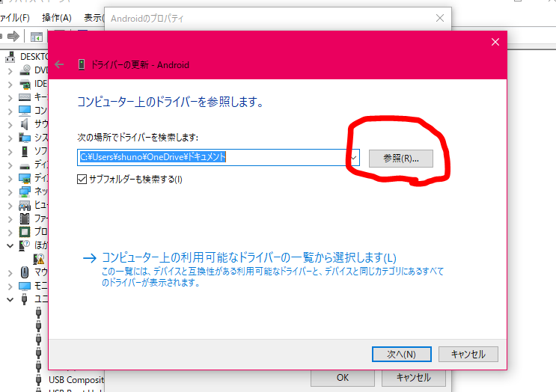Open the 表示 menu in Device Manager
Screen dimensions: 556x392
tap(94, 18)
